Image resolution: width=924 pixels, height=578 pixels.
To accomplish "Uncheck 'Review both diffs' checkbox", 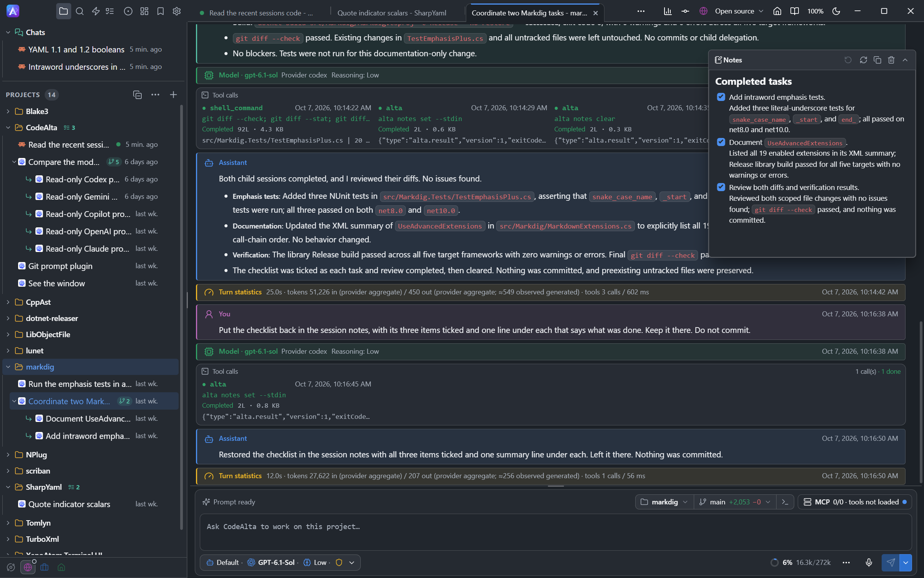I will [721, 187].
